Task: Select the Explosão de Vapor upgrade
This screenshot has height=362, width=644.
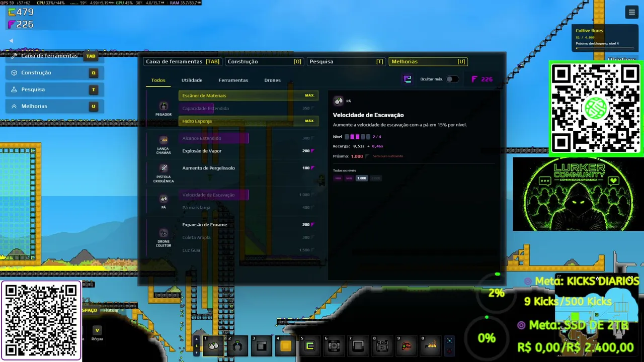Action: [x=249, y=151]
